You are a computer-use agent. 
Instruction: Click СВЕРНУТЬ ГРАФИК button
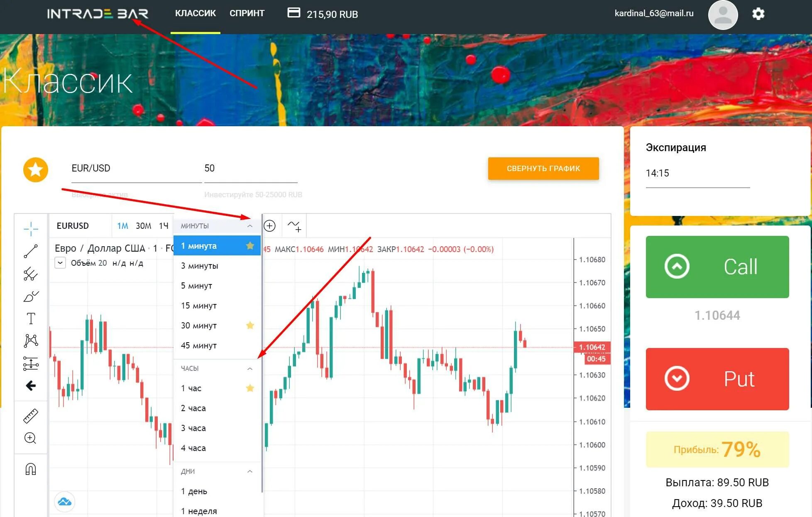(x=543, y=169)
